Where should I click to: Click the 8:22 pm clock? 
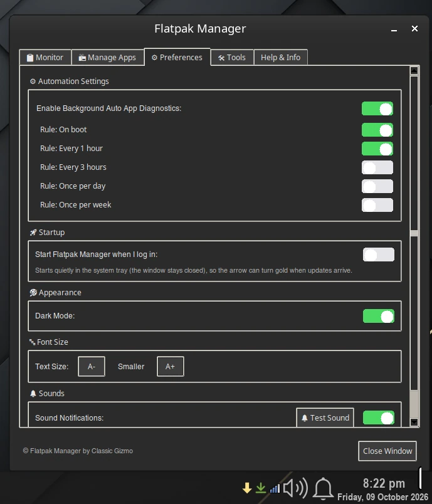[x=384, y=483]
